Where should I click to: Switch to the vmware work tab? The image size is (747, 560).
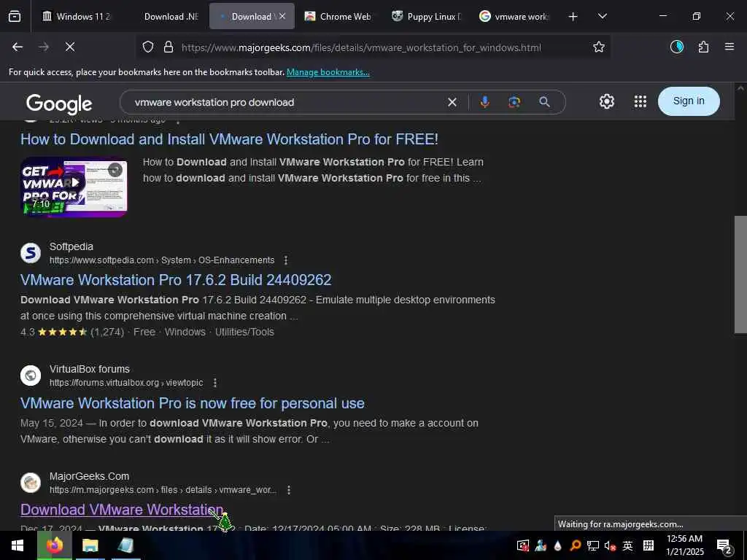(x=514, y=16)
